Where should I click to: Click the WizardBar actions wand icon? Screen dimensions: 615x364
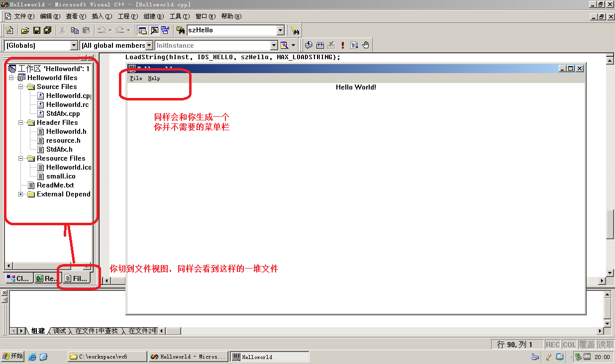[x=285, y=45]
